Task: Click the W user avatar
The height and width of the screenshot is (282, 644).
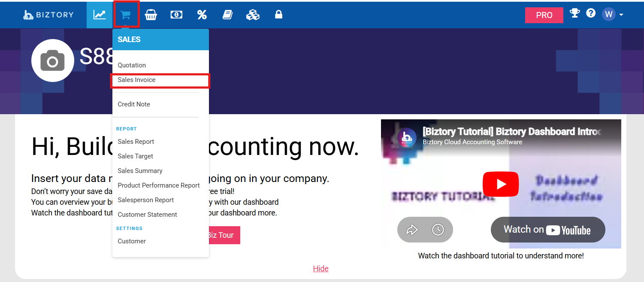Action: [x=608, y=15]
